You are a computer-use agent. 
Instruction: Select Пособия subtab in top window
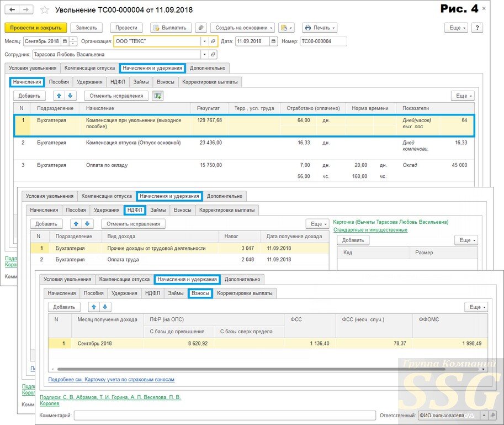point(59,82)
